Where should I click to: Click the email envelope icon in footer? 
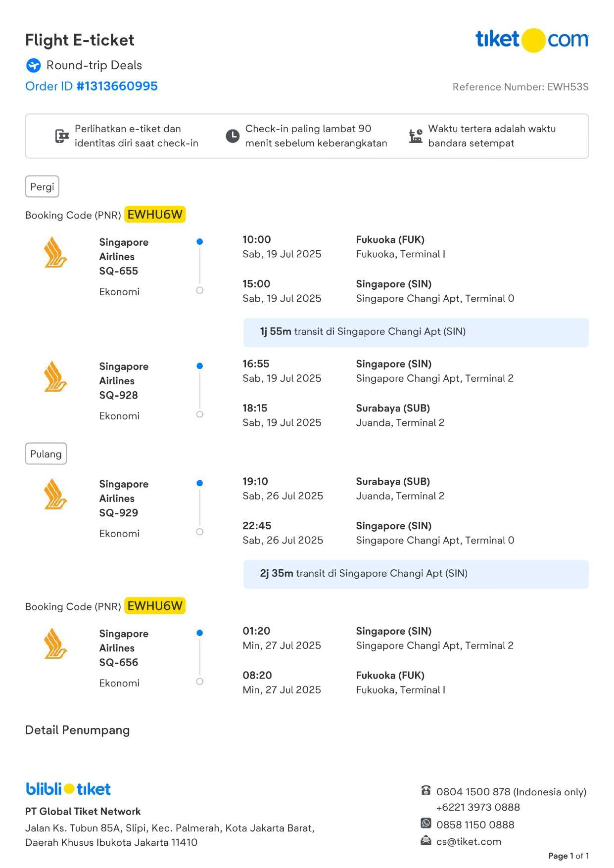pos(425,840)
